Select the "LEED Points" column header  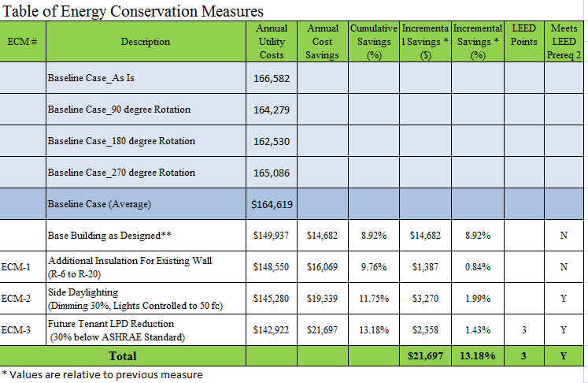coord(523,35)
